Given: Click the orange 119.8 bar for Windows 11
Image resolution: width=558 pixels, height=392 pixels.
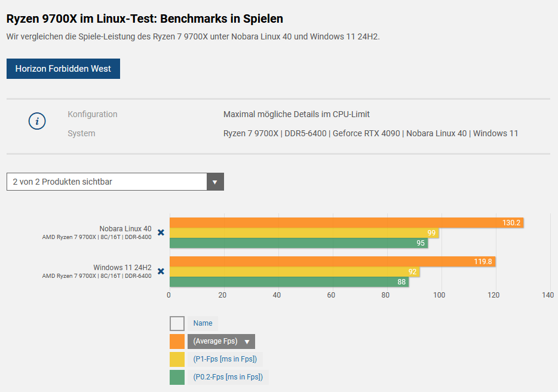Looking at the screenshot, I should point(332,262).
